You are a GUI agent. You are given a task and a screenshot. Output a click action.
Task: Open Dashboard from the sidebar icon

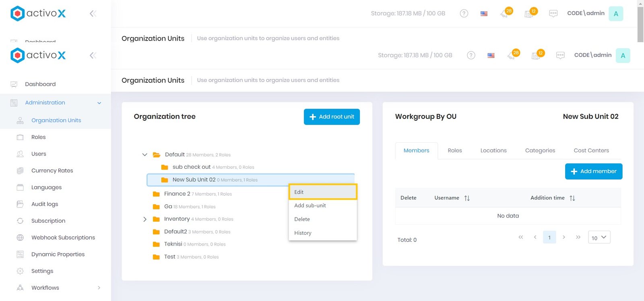(x=14, y=84)
